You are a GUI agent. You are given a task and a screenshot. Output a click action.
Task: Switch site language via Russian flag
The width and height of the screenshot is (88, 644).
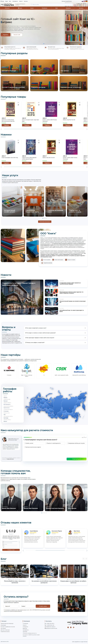pos(82,1)
